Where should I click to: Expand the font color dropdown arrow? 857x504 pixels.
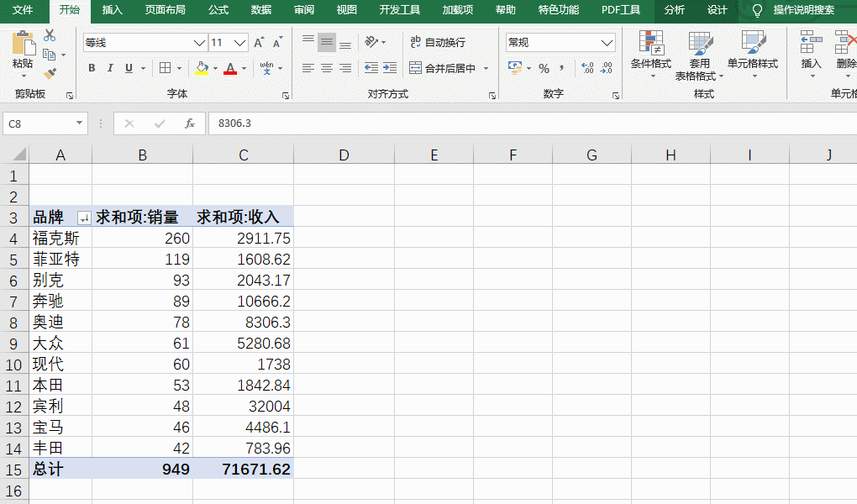coord(244,69)
